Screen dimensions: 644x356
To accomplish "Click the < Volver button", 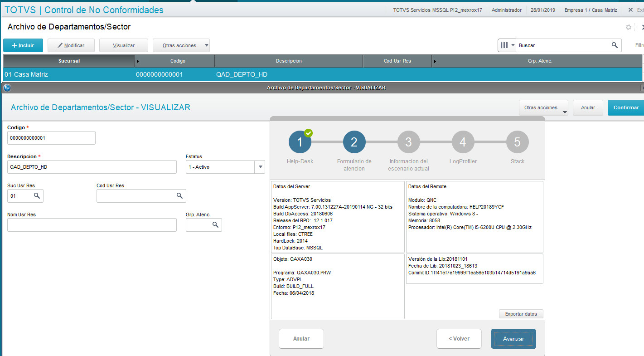I will click(459, 339).
